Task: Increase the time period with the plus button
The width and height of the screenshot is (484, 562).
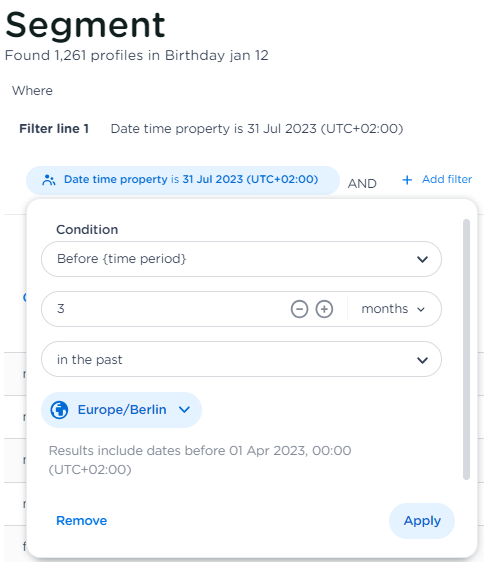Action: pyautogui.click(x=324, y=309)
